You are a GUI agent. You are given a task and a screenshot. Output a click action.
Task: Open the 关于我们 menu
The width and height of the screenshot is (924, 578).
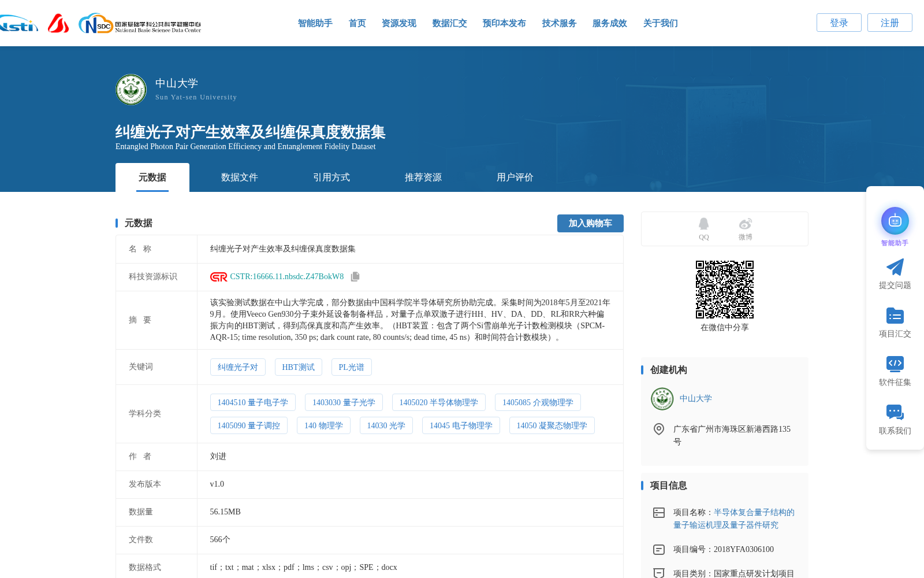(660, 23)
